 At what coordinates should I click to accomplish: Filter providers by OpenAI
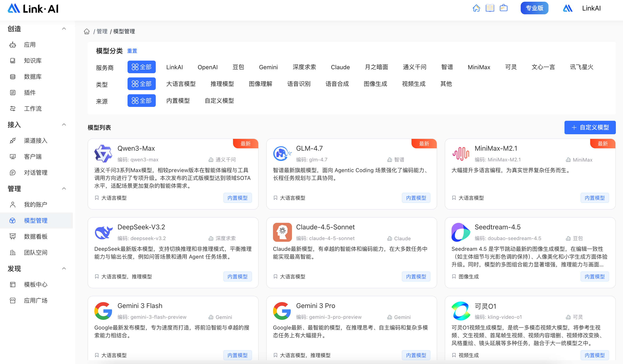click(208, 67)
